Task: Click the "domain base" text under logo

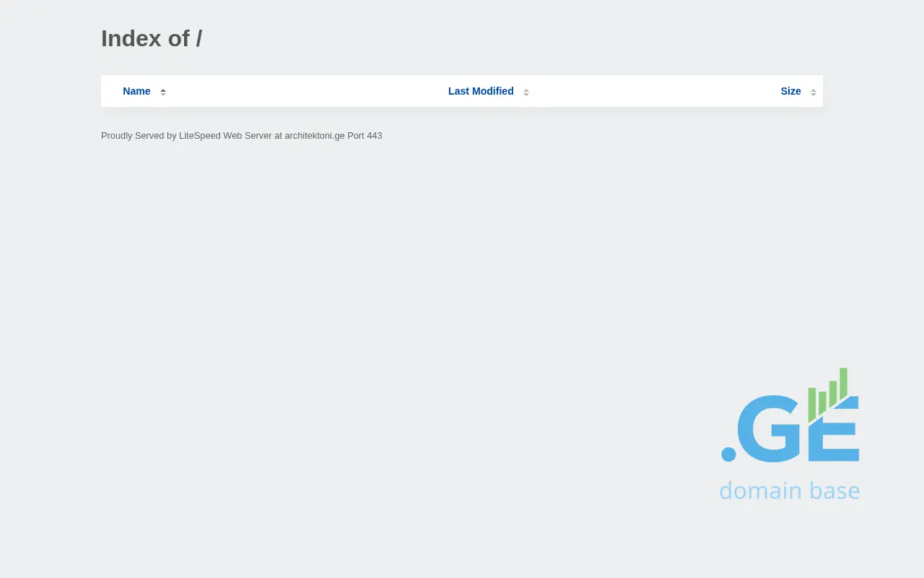Action: click(789, 491)
